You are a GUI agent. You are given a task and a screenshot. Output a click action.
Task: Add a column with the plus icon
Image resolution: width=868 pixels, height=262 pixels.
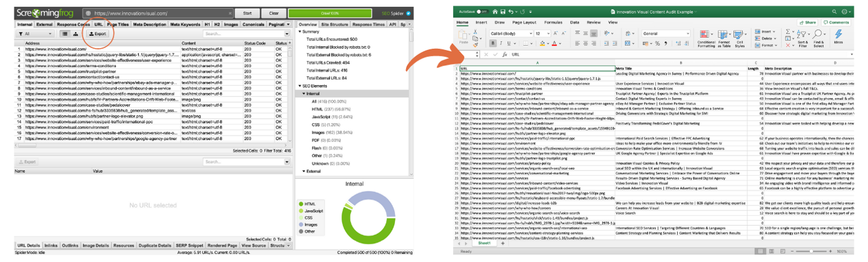pyautogui.click(x=290, y=43)
